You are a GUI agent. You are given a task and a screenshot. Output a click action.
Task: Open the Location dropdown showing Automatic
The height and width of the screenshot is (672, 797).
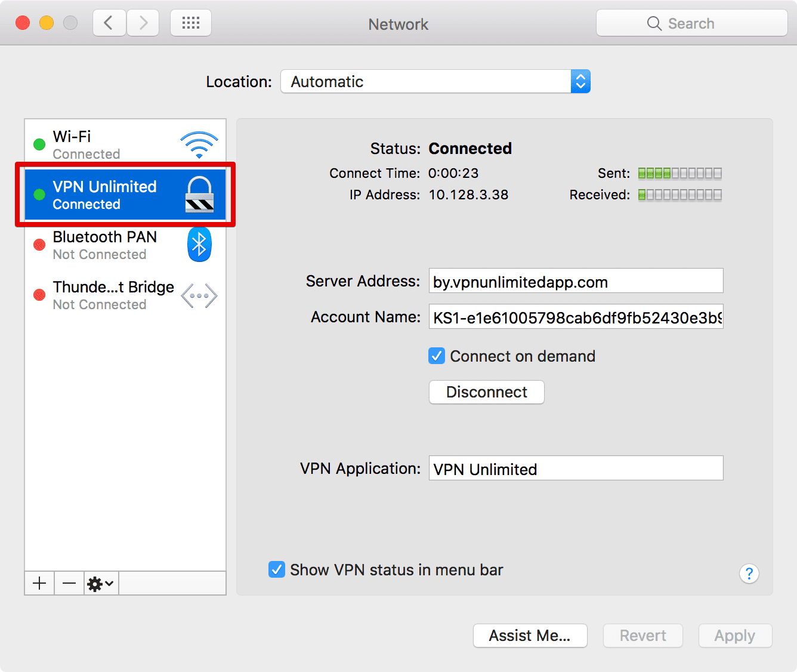point(435,81)
